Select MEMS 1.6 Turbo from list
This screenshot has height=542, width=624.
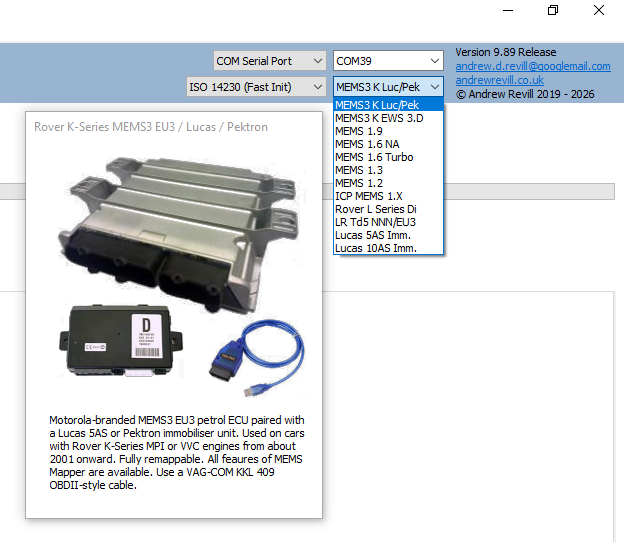pos(374,157)
